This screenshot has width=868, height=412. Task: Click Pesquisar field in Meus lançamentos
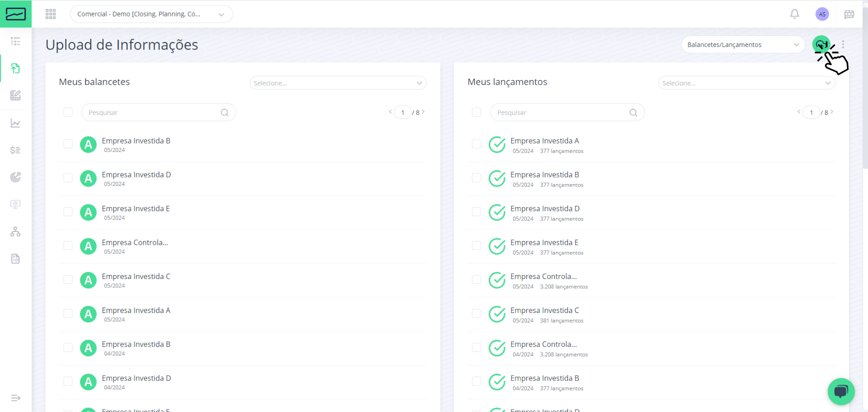(567, 112)
